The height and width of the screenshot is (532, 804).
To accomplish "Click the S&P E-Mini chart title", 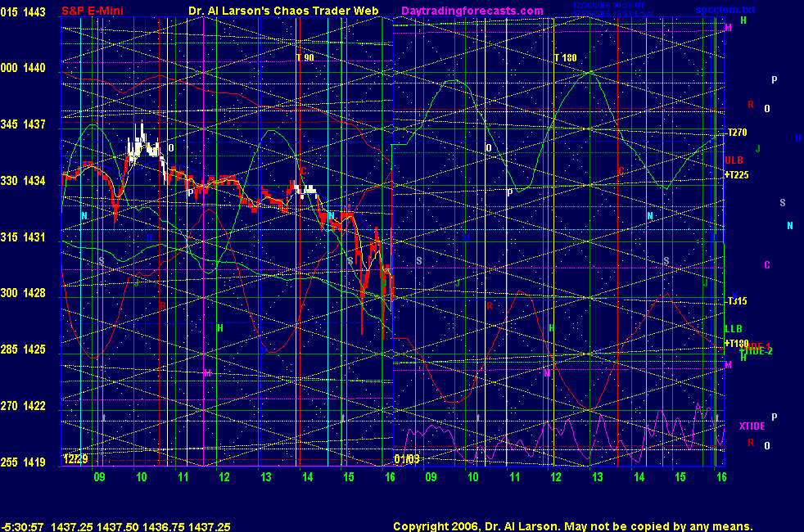I will [93, 11].
